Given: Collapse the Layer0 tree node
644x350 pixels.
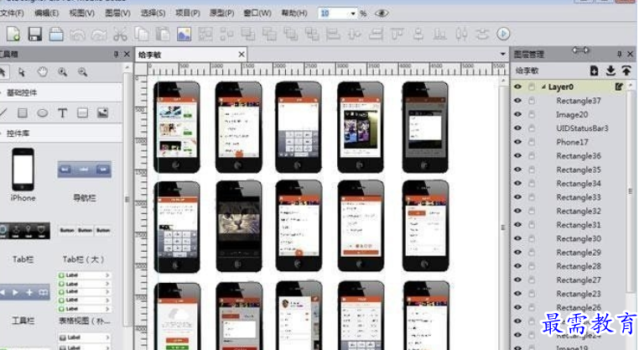Looking at the screenshot, I should coord(543,86).
